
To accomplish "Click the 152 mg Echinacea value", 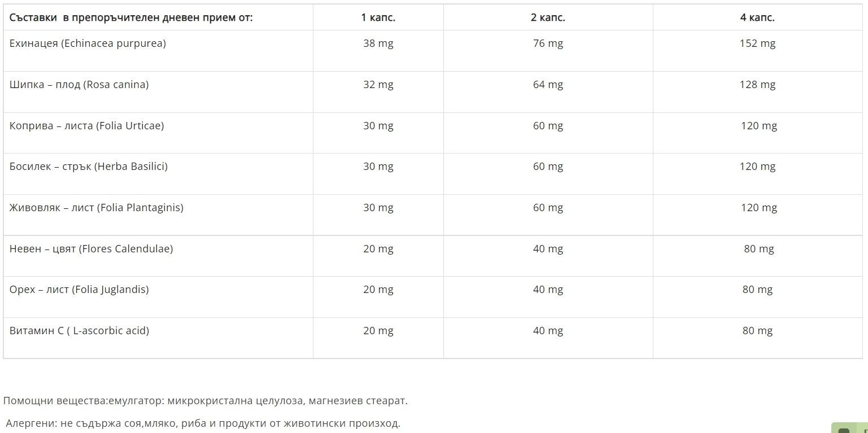I will (757, 43).
